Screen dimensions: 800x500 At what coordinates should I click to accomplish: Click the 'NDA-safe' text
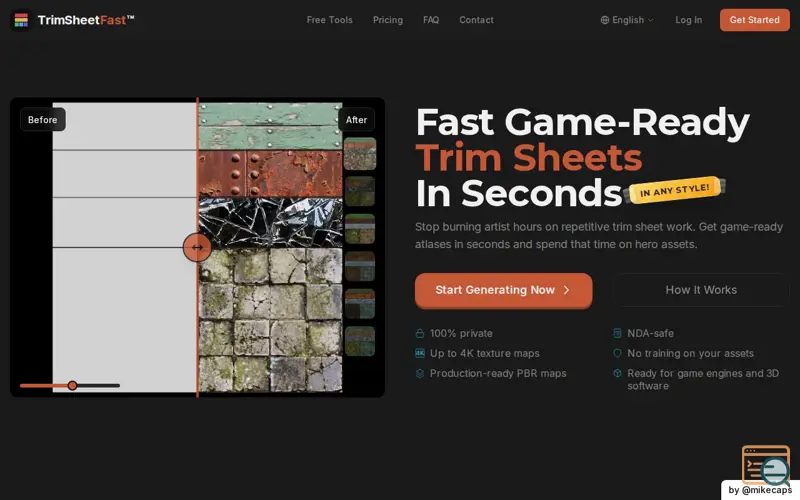tap(651, 333)
